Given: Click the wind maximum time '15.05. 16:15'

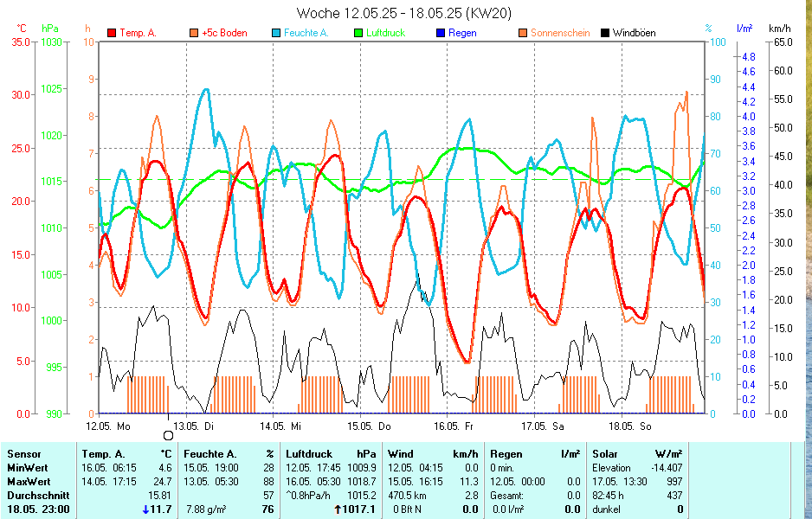Looking at the screenshot, I should tap(416, 482).
